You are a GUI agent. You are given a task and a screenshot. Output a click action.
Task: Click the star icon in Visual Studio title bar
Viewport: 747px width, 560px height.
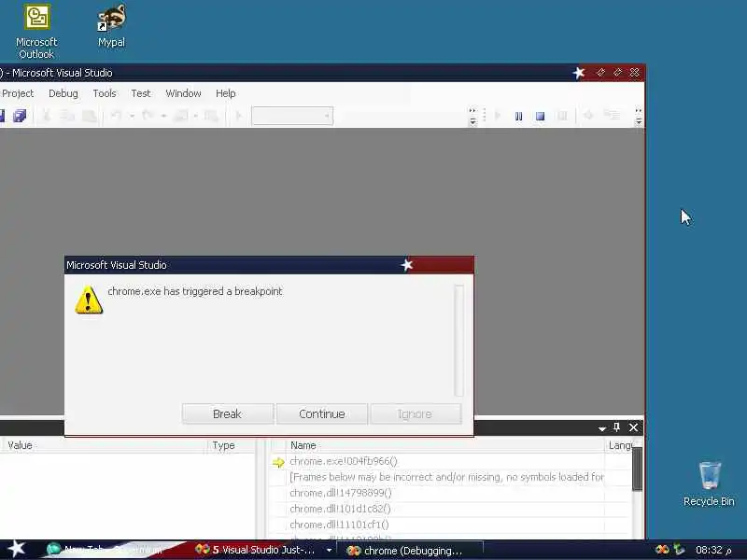578,73
